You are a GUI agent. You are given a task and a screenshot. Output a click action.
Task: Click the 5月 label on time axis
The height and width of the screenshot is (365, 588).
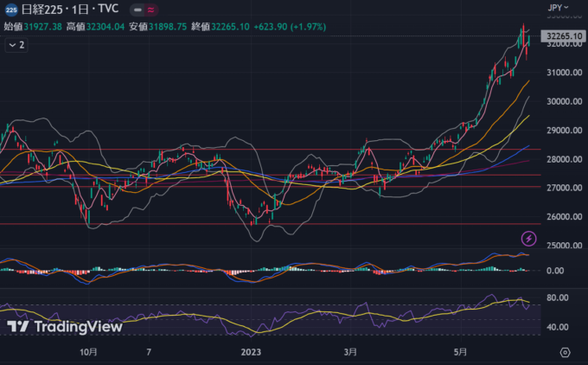461,352
